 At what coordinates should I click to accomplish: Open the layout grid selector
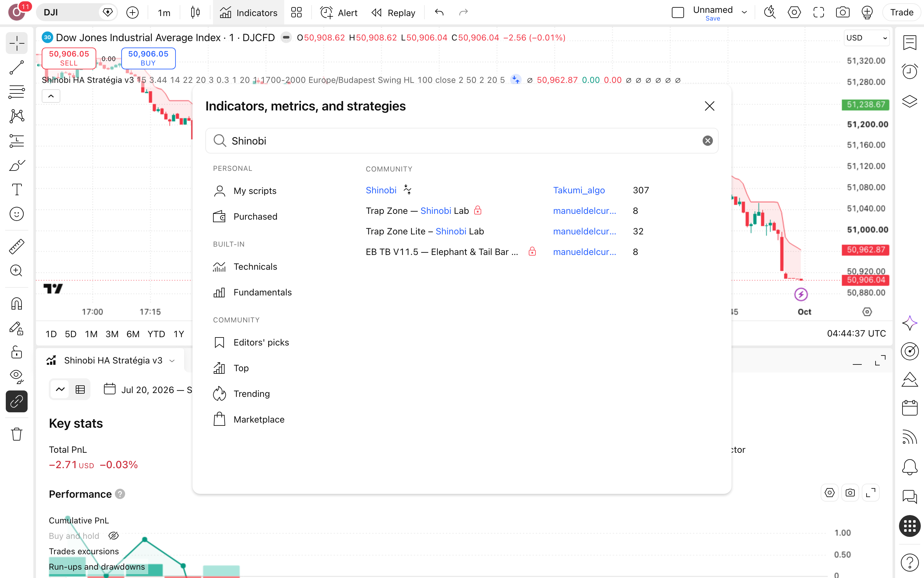tap(296, 13)
